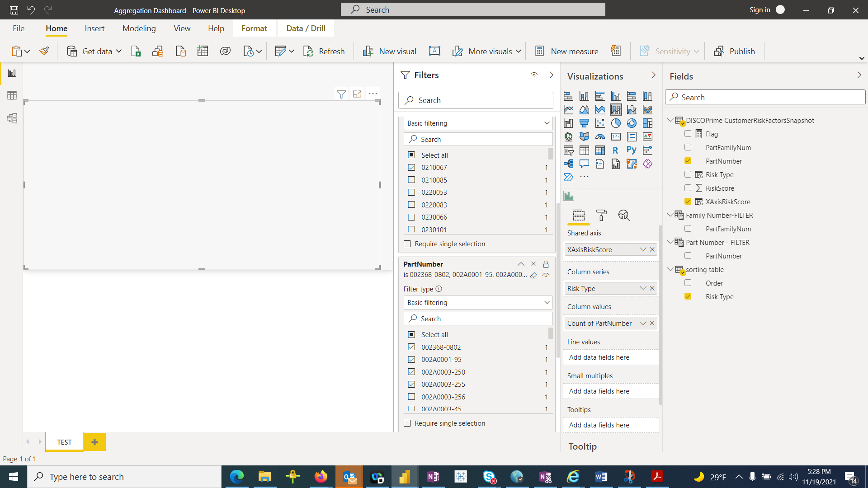The height and width of the screenshot is (488, 868).
Task: Select the Q&A speech bubble visual
Action: (584, 164)
